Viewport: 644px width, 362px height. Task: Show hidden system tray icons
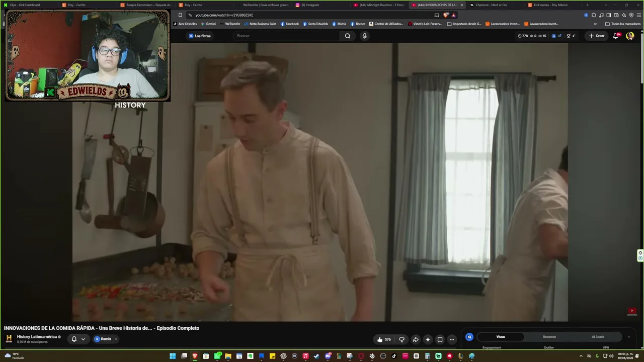coord(581,356)
